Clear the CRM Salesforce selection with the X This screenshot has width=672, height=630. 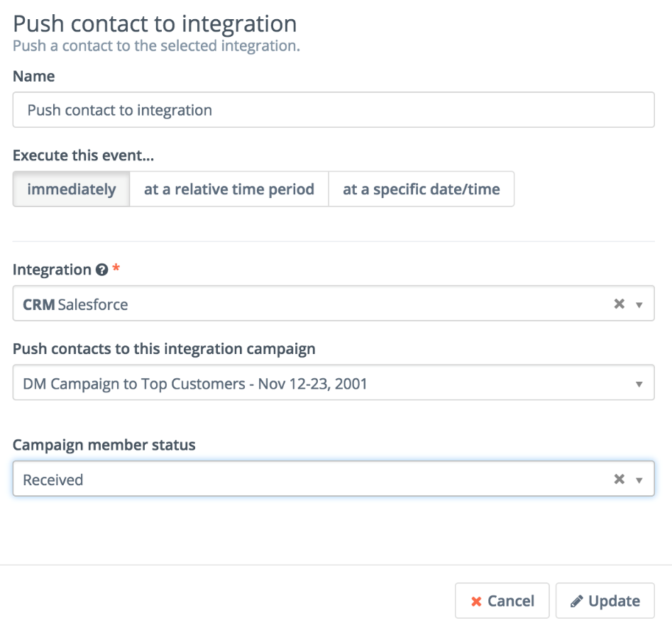coord(619,304)
